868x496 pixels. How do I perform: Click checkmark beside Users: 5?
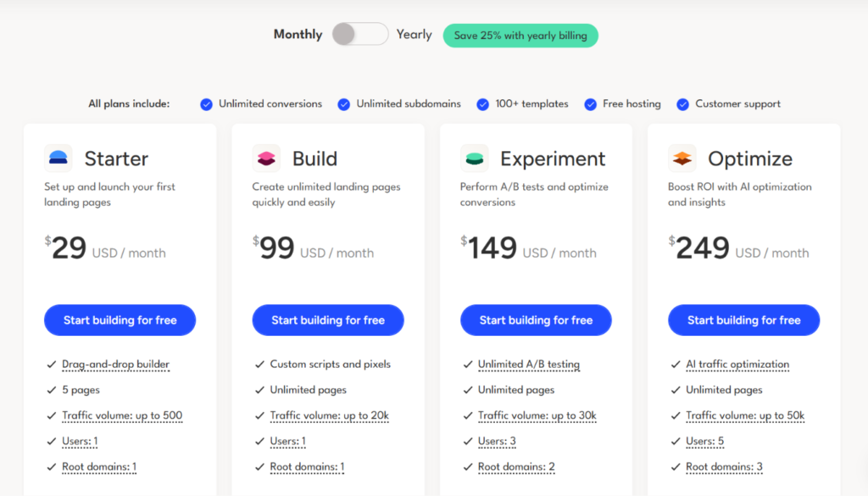click(x=676, y=441)
